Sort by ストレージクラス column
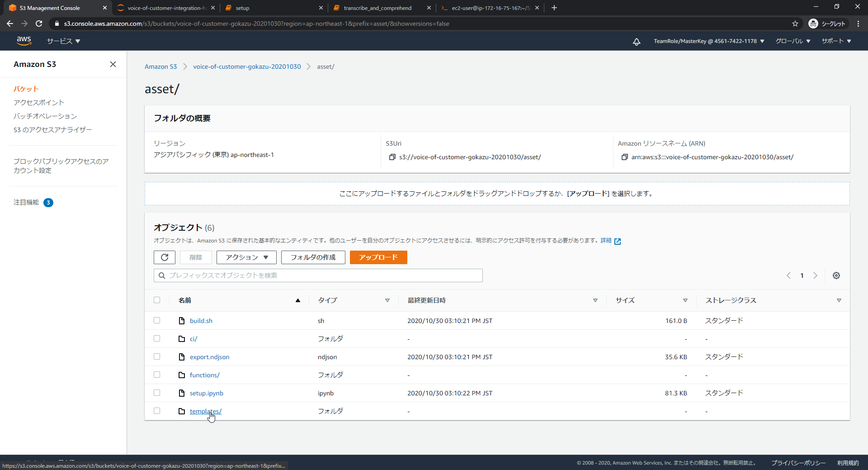Screen dimensions: 868x470 (839, 300)
